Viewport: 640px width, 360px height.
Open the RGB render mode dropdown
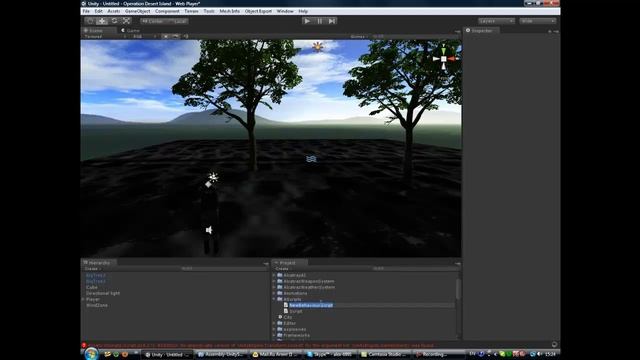(144, 36)
